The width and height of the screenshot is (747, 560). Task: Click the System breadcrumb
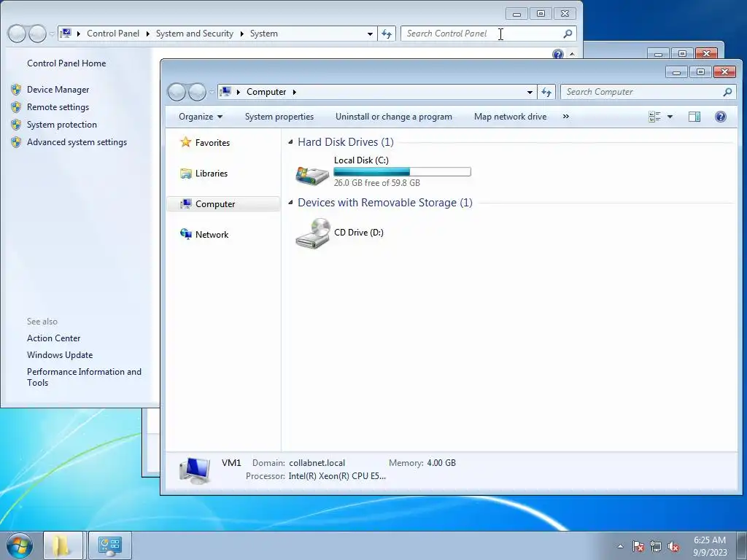pos(263,34)
